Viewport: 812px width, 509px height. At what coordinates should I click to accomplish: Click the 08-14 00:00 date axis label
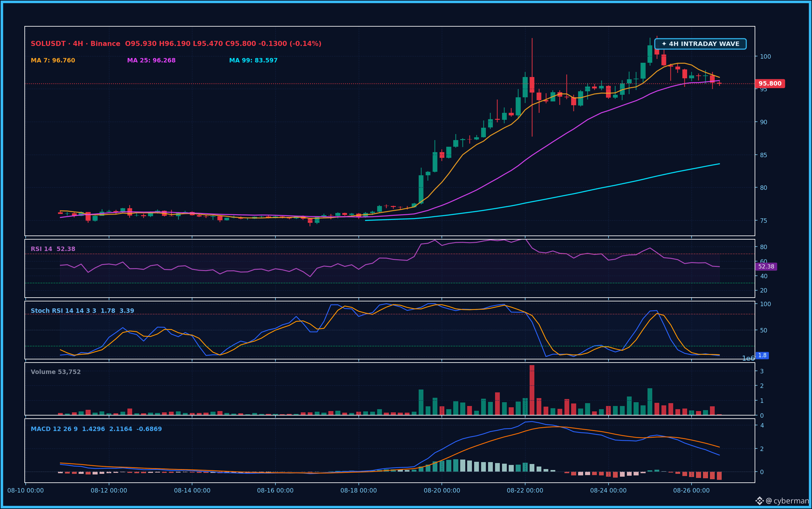[192, 491]
